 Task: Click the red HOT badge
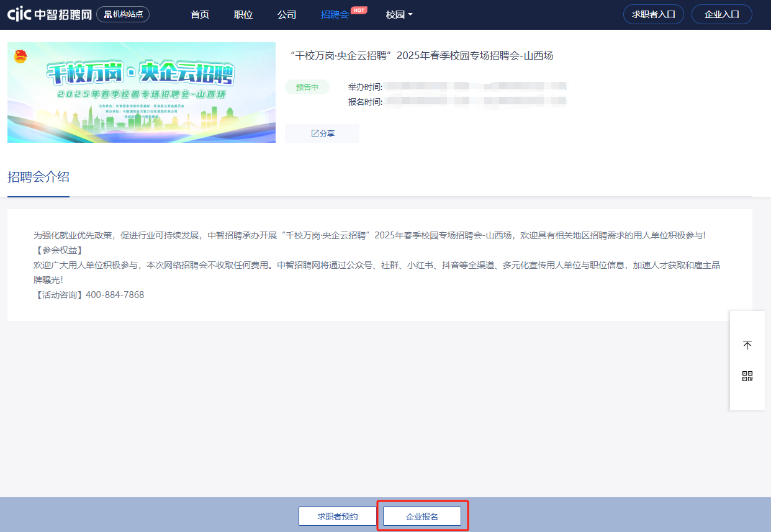359,10
